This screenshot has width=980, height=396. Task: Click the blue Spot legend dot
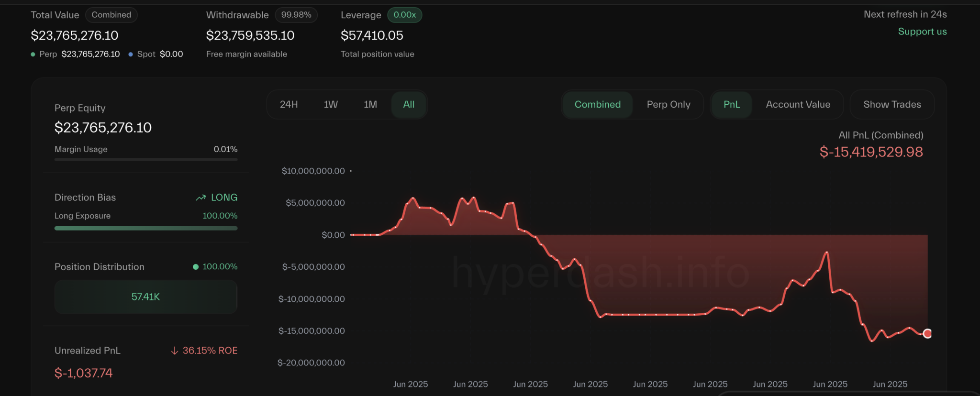pyautogui.click(x=131, y=55)
